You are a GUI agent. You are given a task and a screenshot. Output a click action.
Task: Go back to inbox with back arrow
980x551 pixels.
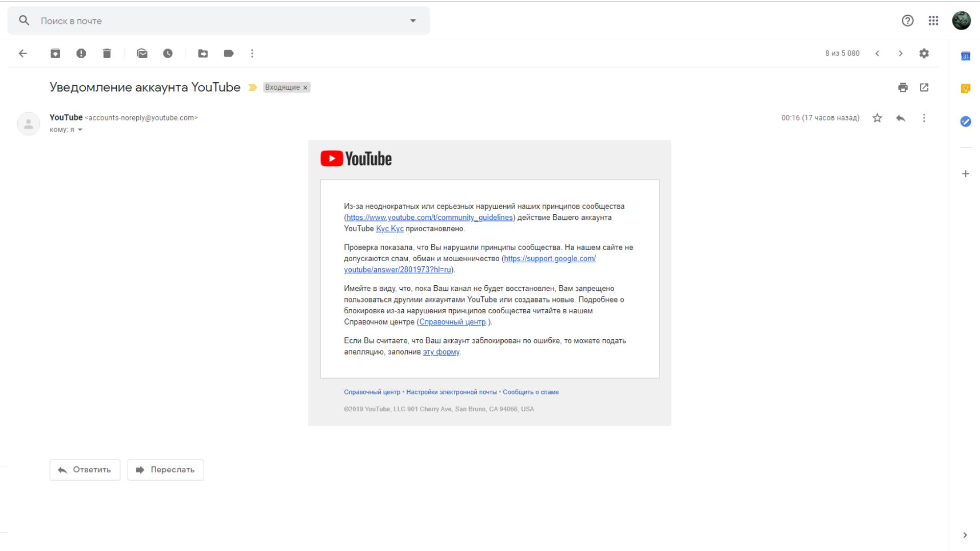[x=23, y=54]
